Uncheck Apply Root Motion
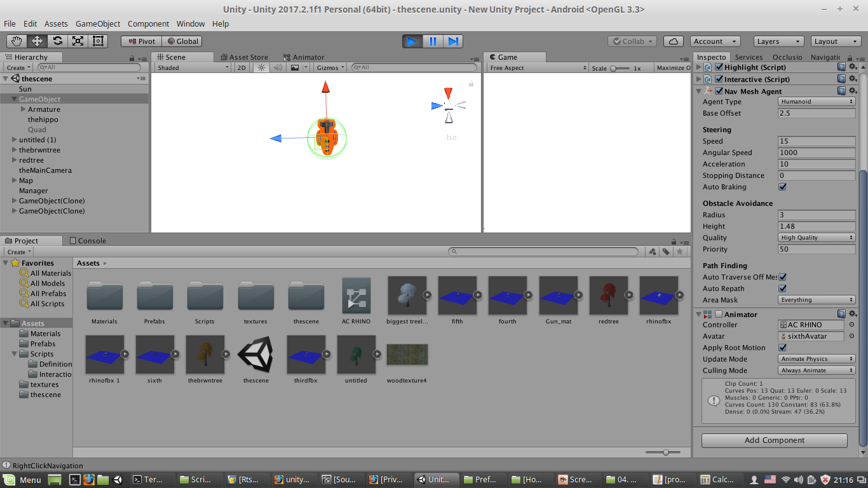The height and width of the screenshot is (488, 868). [782, 348]
